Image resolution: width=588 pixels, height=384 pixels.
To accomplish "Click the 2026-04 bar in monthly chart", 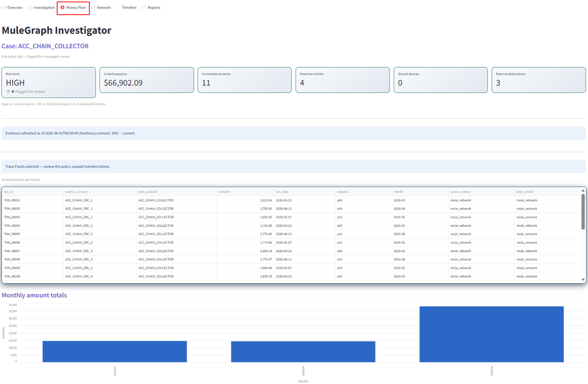I will pos(303,352).
